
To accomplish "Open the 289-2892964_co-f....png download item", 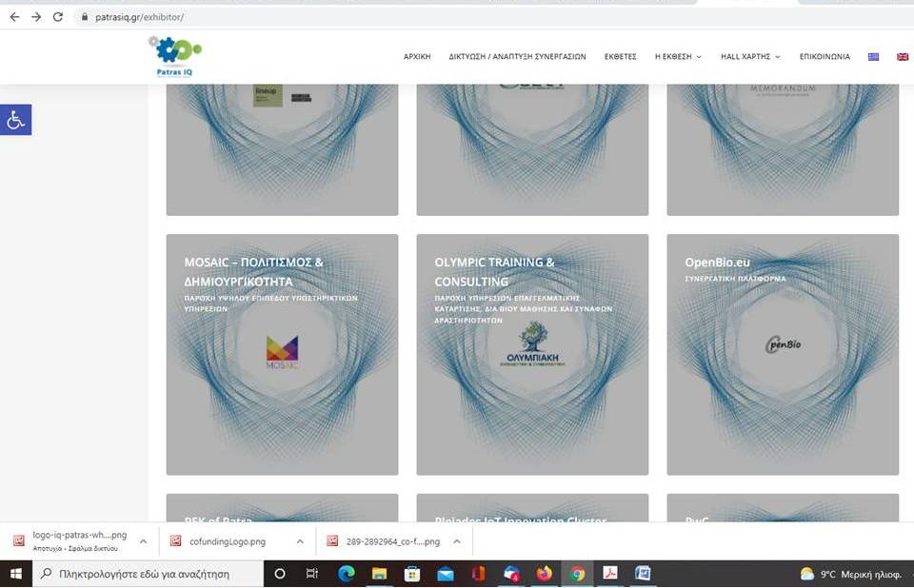I will click(393, 541).
